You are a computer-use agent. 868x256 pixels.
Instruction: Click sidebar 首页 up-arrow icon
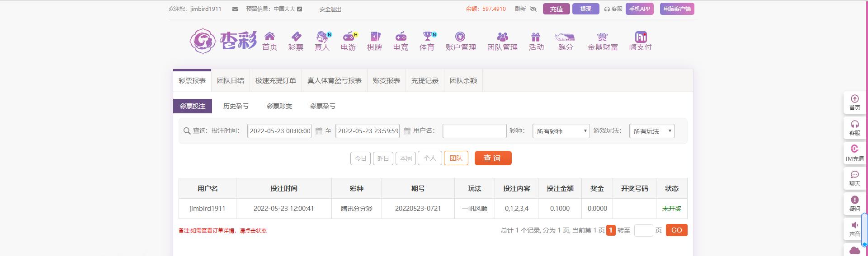pyautogui.click(x=854, y=98)
